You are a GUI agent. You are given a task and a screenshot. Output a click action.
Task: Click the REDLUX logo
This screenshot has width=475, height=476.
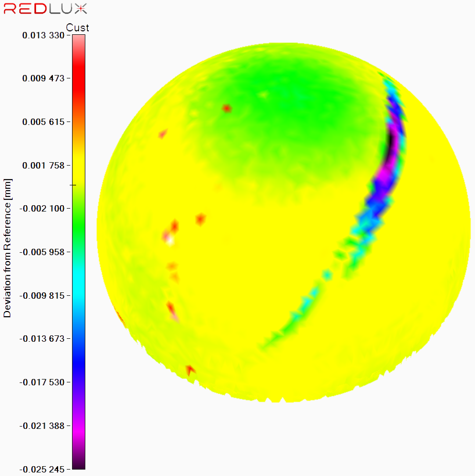[x=46, y=9]
